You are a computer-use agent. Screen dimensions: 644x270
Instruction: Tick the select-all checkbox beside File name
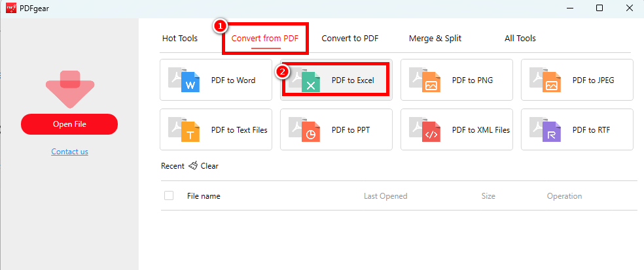[x=169, y=195]
